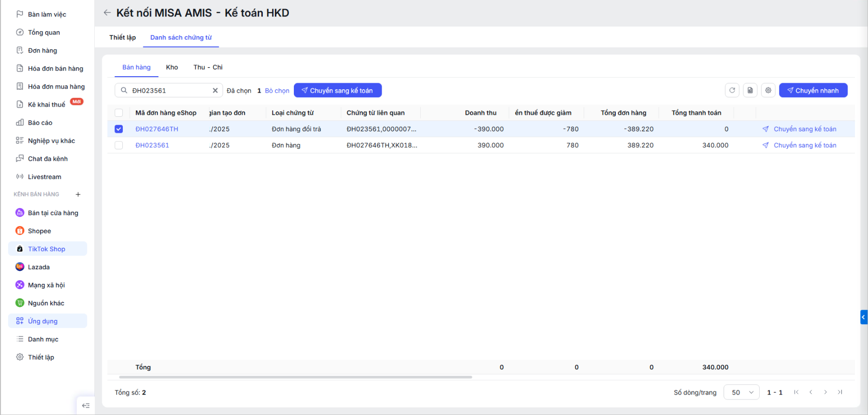Click the Bán tại cửa hàng icon
Image resolution: width=868 pixels, height=415 pixels.
point(20,213)
